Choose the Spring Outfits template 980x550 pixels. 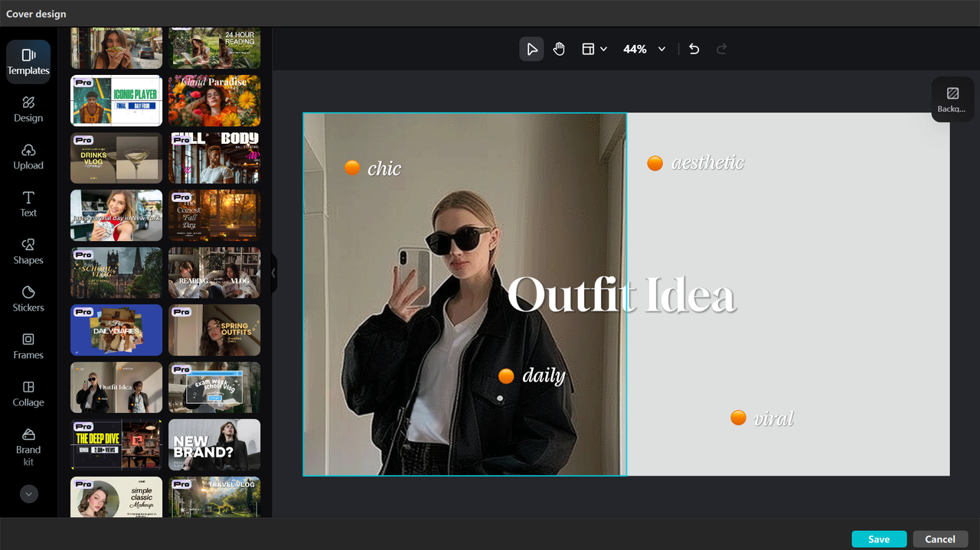pyautogui.click(x=214, y=330)
